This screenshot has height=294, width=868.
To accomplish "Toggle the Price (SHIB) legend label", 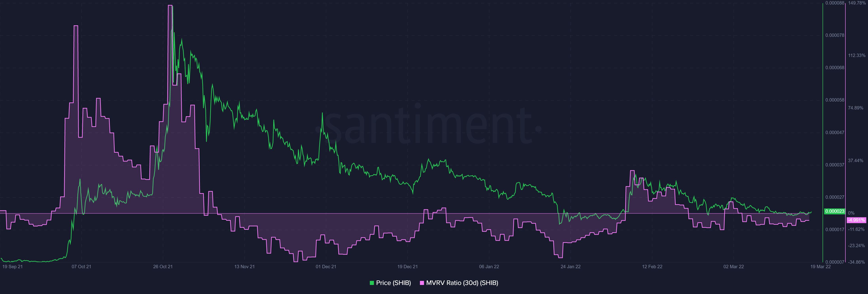I will click(x=393, y=283).
